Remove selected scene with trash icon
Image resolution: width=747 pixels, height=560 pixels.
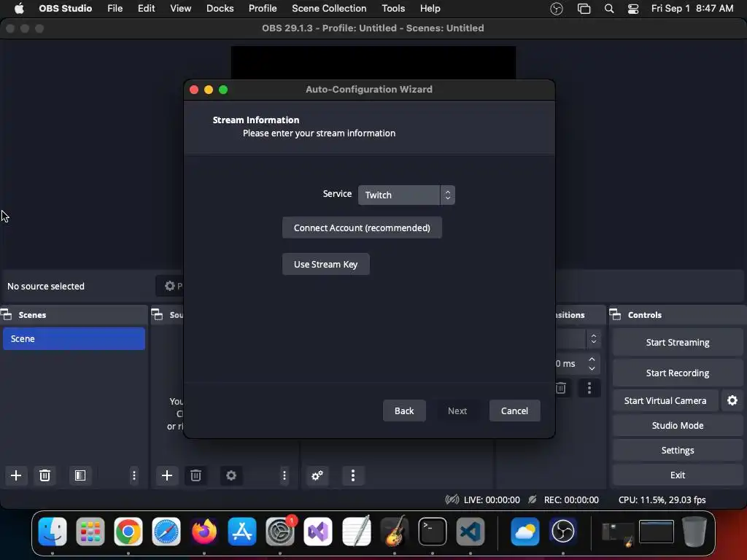(44, 475)
